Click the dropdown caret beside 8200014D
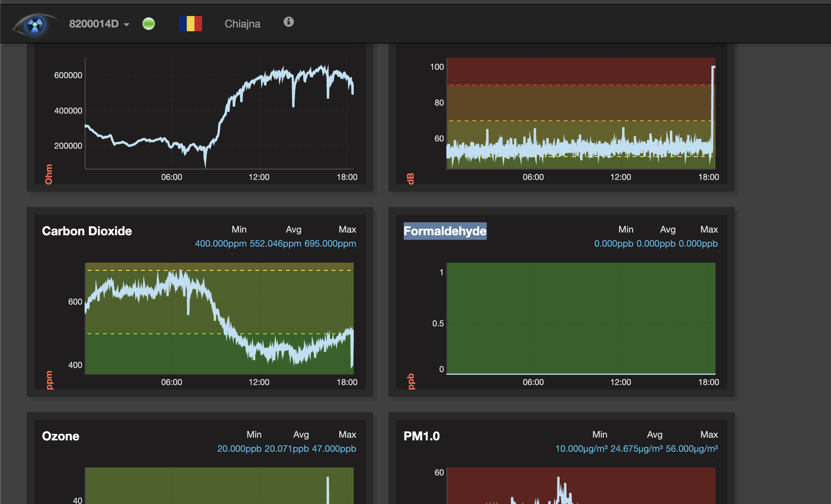The height and width of the screenshot is (504, 831). click(127, 25)
